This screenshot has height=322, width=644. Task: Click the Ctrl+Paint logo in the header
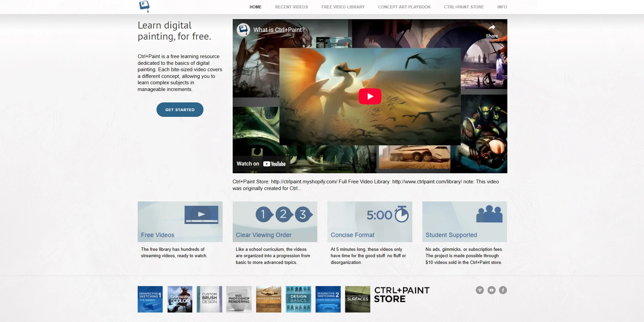pos(144,6)
